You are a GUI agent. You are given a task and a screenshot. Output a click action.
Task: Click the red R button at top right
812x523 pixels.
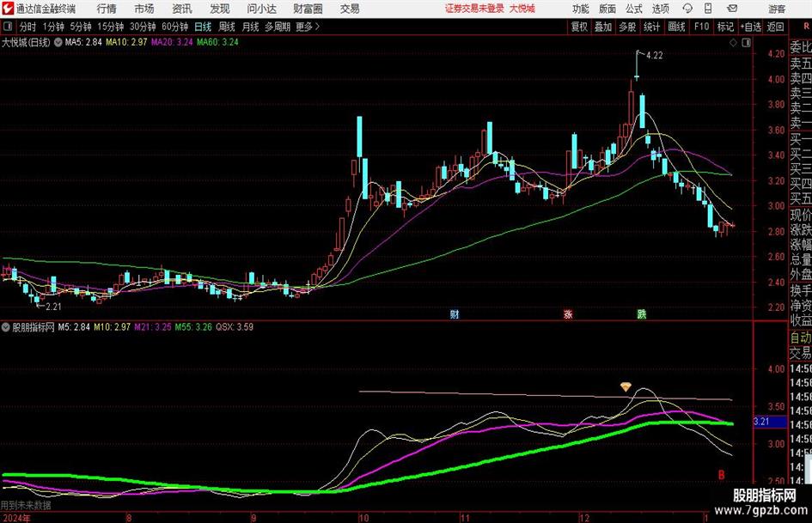click(x=806, y=27)
